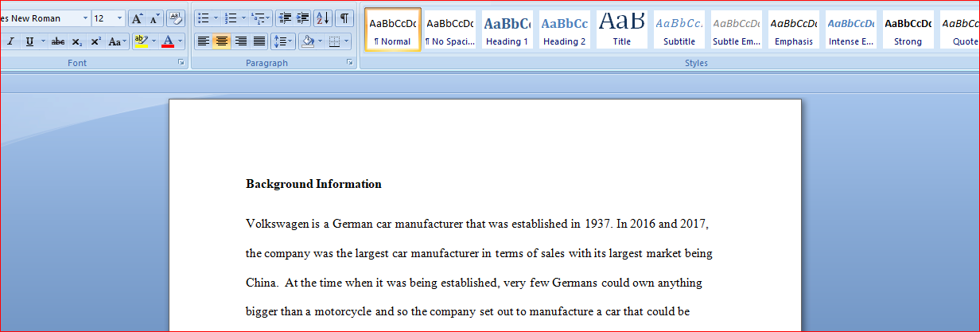Increase paragraph indent
Screen dimensions: 980x332
pyautogui.click(x=302, y=18)
